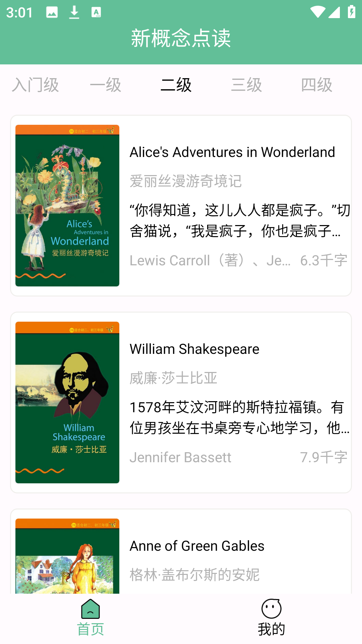Viewport: 362px width, 644px height.
Task: Select the 二级 level tab
Action: pyautogui.click(x=176, y=85)
